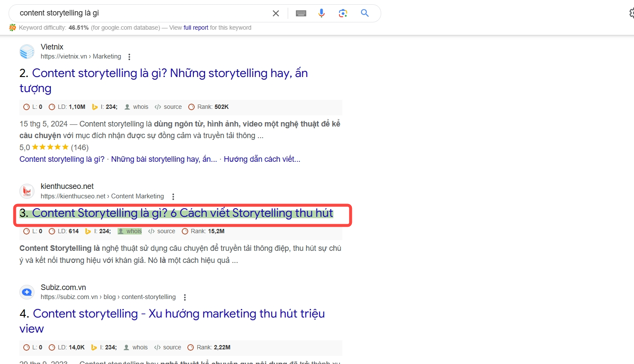Click Rank: 15,2M in kienthucseo row
634x364 pixels.
(203, 231)
